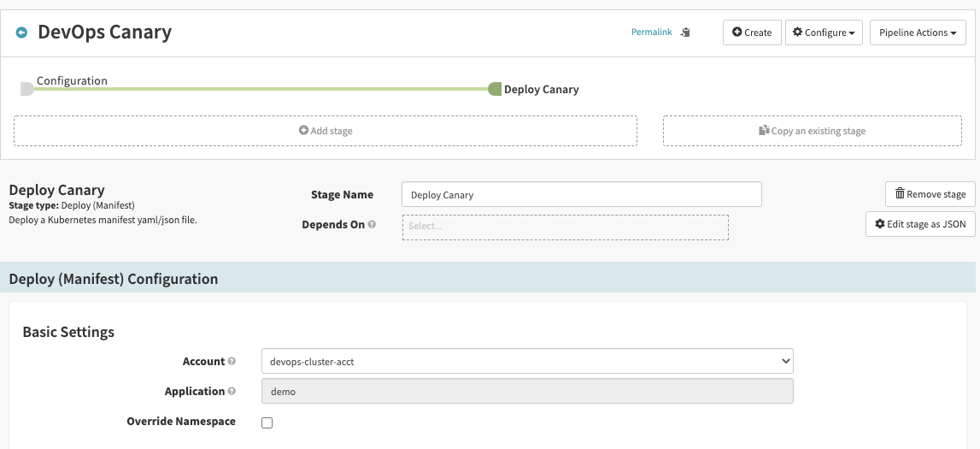This screenshot has height=449, width=980.
Task: Click into the Stage Name text field
Action: 581,195
